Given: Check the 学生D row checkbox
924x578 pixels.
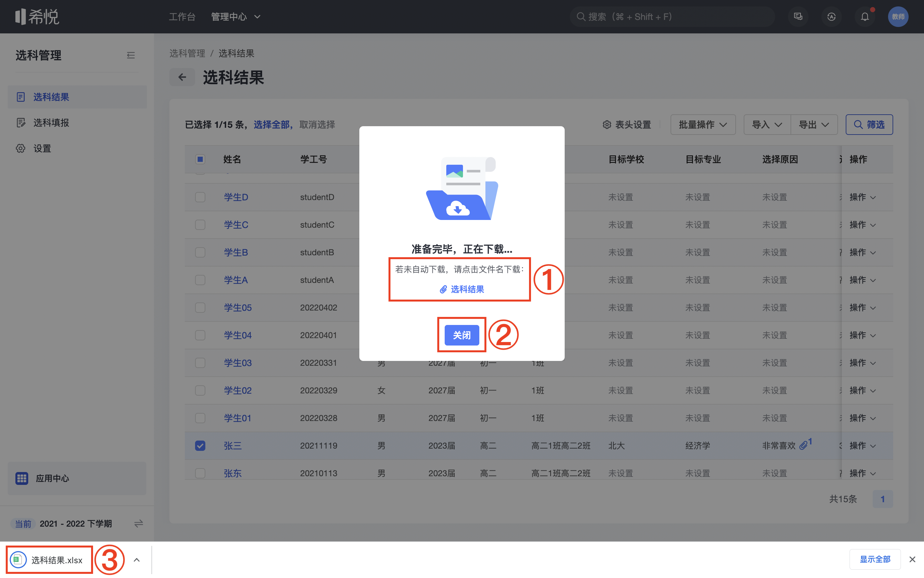Looking at the screenshot, I should [x=200, y=197].
